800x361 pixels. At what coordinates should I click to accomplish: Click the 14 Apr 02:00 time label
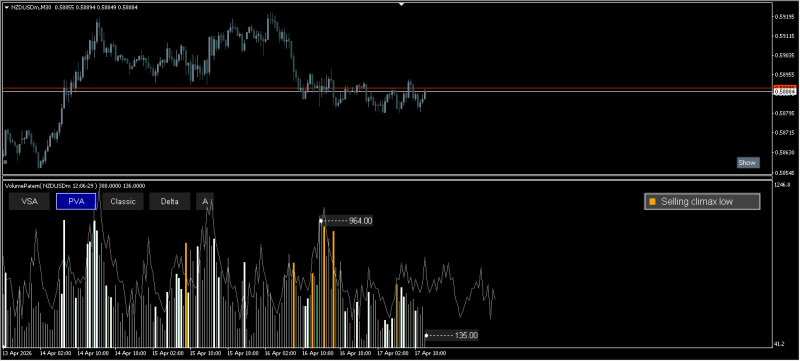[x=55, y=353]
